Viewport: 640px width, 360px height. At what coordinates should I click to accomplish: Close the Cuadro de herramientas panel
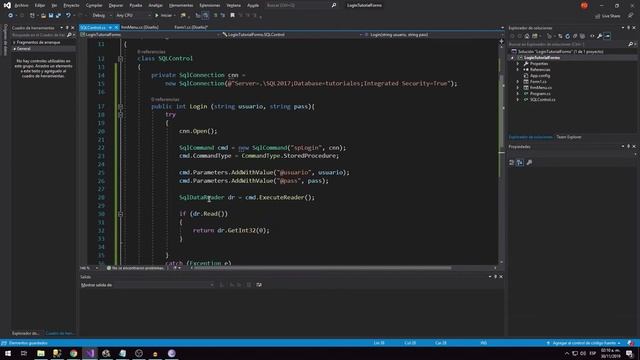pyautogui.click(x=73, y=28)
